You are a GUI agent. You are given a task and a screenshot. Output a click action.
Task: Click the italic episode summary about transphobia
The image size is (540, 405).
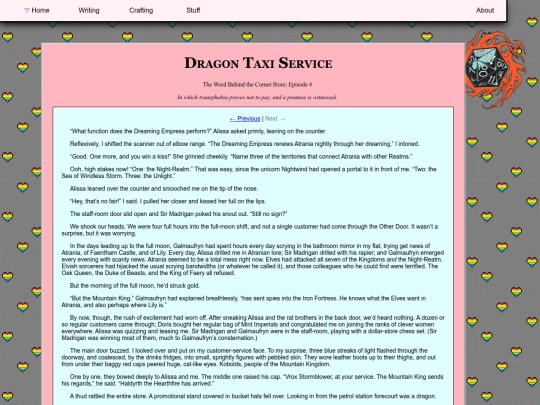click(257, 97)
